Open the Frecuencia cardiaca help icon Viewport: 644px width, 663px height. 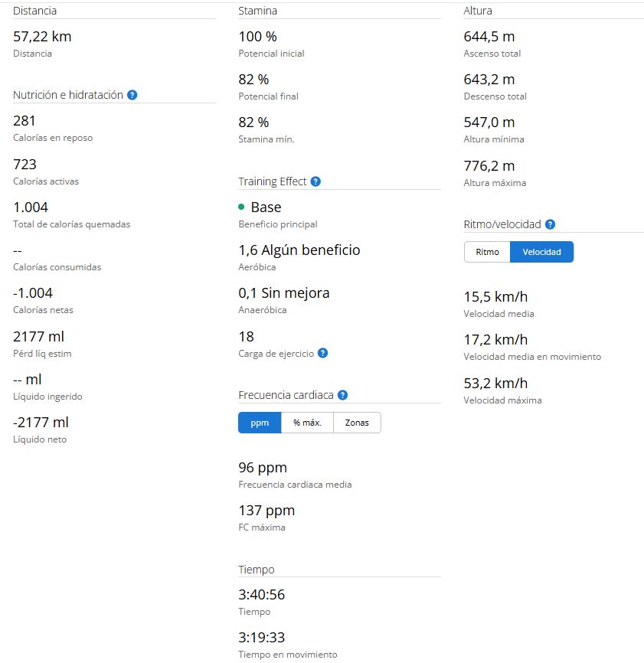click(x=342, y=395)
